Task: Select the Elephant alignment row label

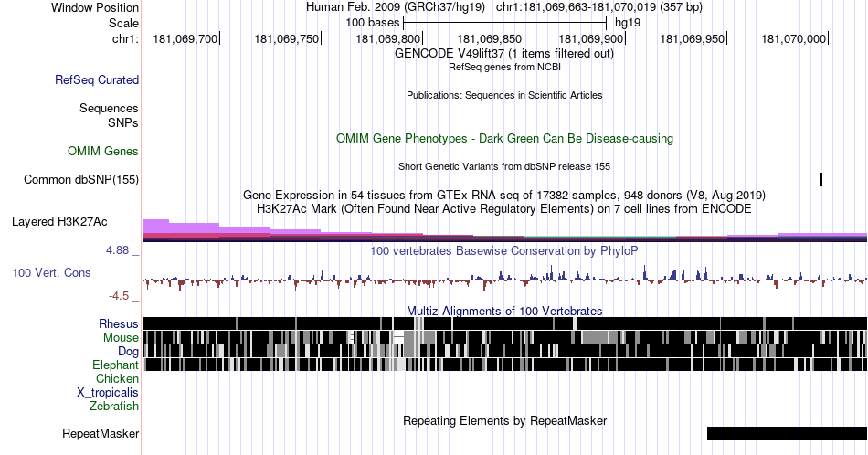Action: pos(115,365)
